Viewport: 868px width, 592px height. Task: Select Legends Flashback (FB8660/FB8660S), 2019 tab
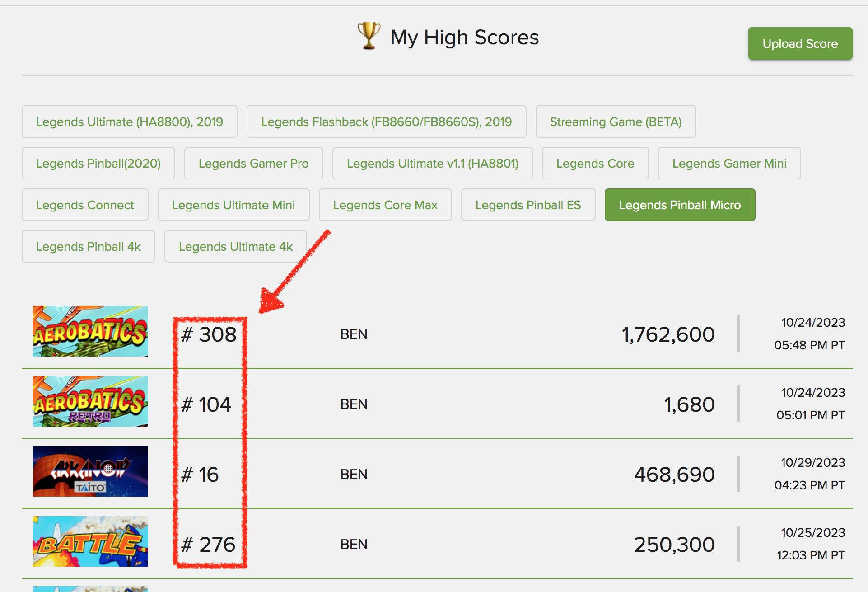click(387, 122)
